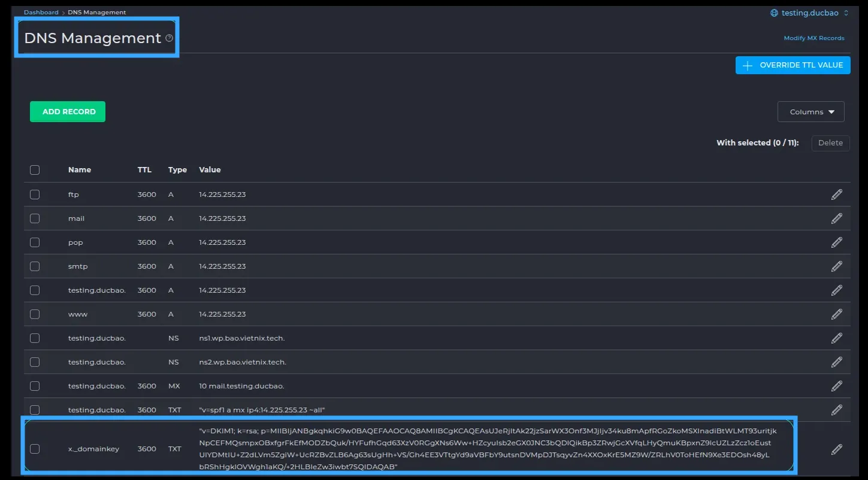This screenshot has height=480, width=868.
Task: Edit the mail A record pencil icon
Action: tap(836, 218)
